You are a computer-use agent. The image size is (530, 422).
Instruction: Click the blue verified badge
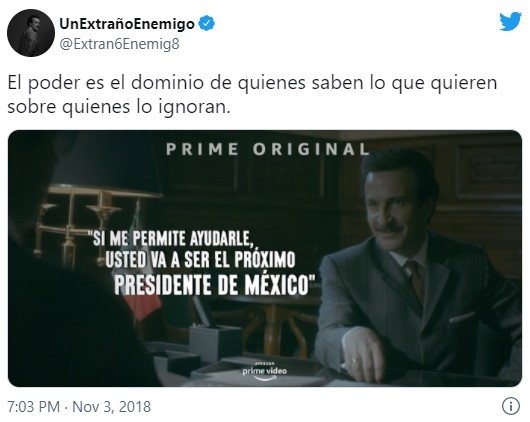206,24
